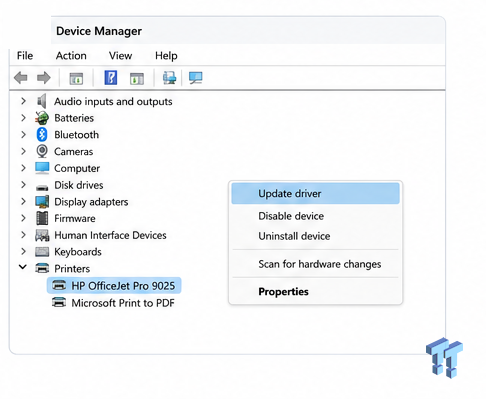Open Properties from the context menu
Screen dimensions: 486x399
coord(315,291)
